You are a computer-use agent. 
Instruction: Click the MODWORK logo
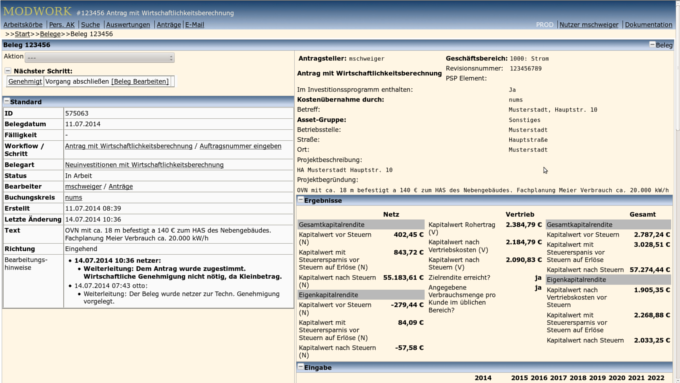37,11
